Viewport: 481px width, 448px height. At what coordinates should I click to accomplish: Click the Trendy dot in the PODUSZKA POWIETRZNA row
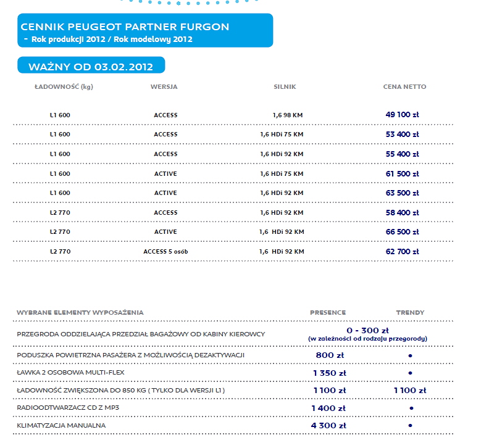coord(410,355)
